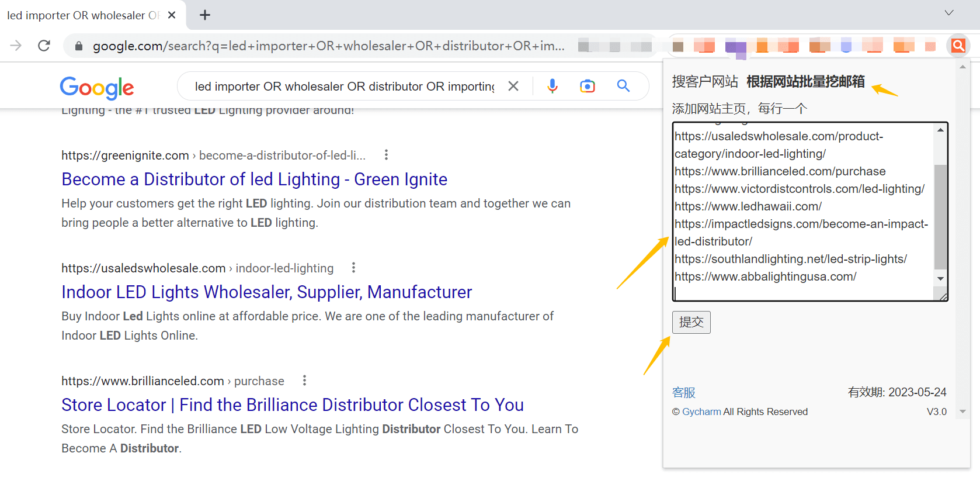Go forward in browser history
The height and width of the screenshot is (484, 980).
[16, 46]
